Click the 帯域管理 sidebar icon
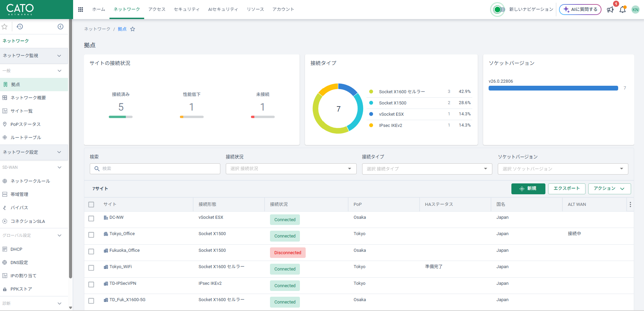Image resolution: width=644 pixels, height=311 pixels. tap(5, 194)
